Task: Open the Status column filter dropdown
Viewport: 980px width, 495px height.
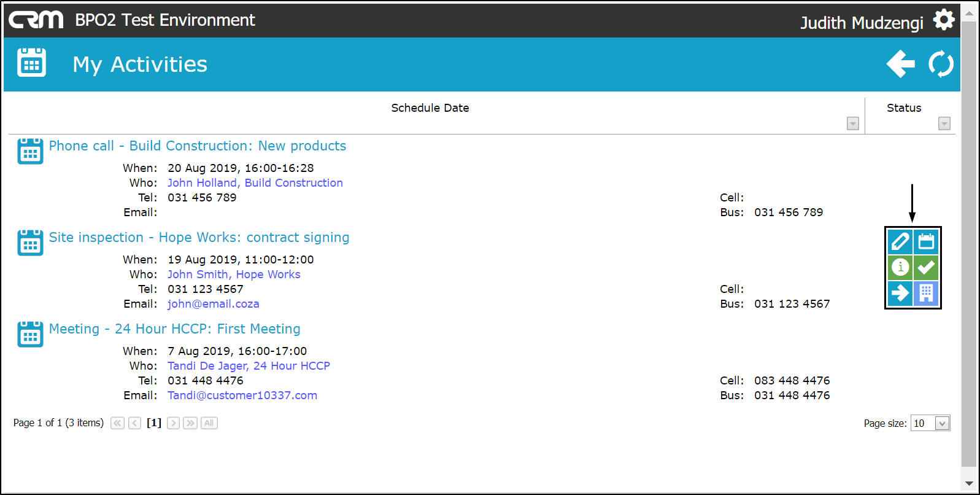Action: click(x=944, y=123)
